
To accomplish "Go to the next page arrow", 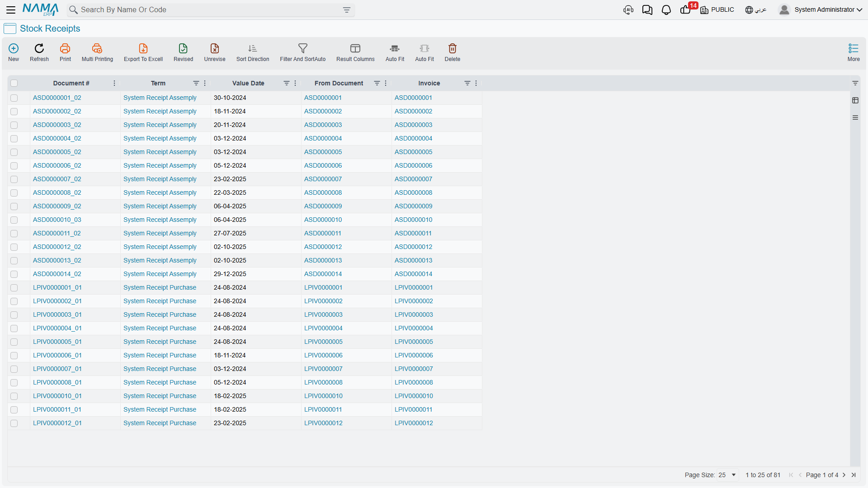I will click(x=844, y=475).
